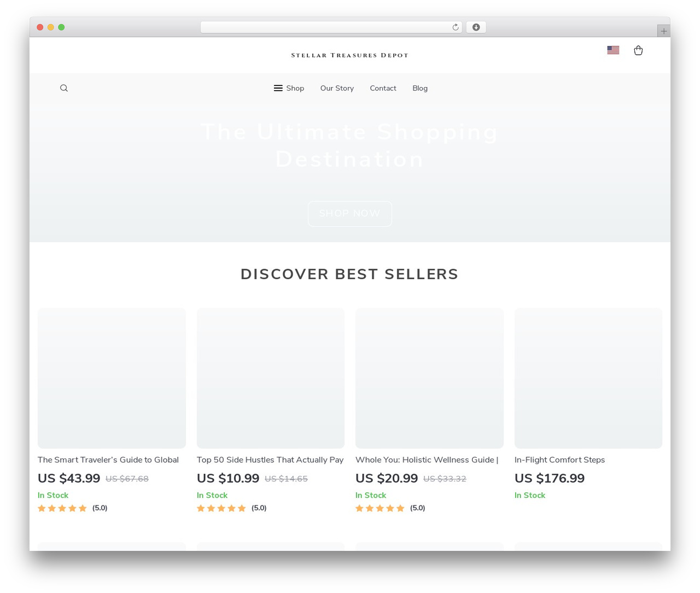Open the search magnifier icon
The height and width of the screenshot is (593, 700).
coord(64,88)
